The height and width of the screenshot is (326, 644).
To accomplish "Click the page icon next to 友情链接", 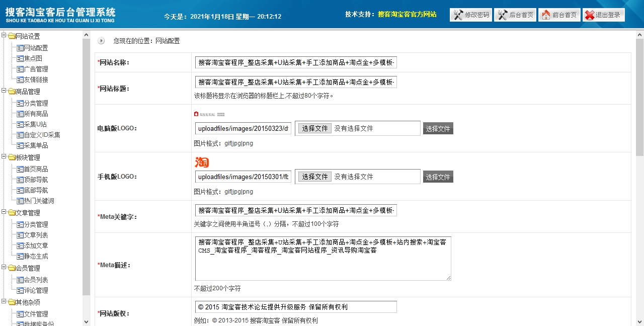I will 20,80.
